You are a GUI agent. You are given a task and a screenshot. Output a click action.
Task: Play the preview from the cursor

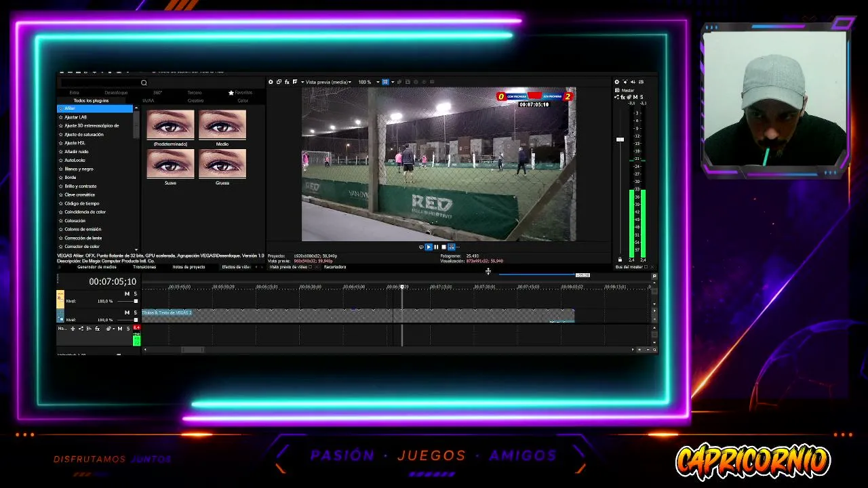(x=429, y=247)
